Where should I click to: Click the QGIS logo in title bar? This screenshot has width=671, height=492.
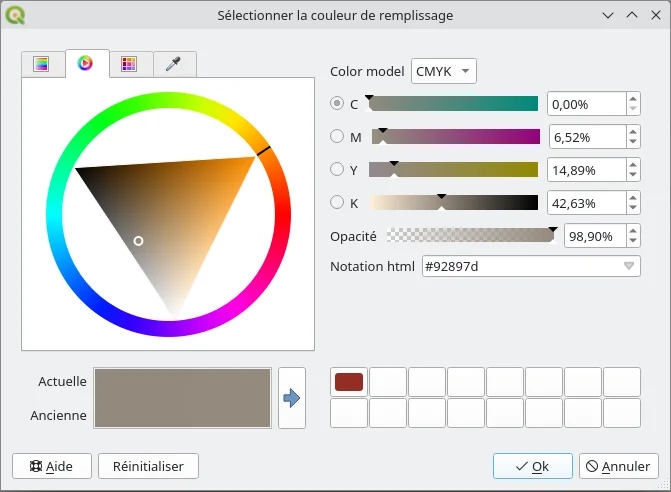[x=15, y=15]
